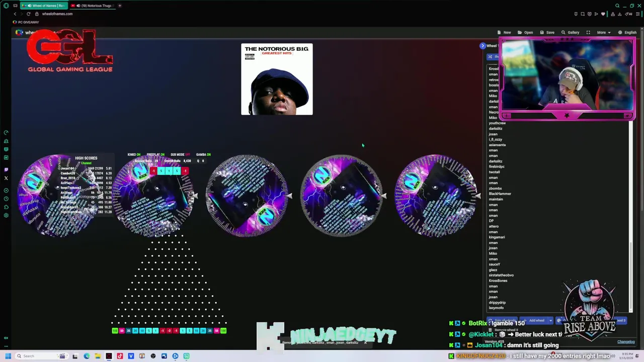This screenshot has width=644, height=362.
Task: Click the entries list scrollbar thumb
Action: pyautogui.click(x=631, y=277)
